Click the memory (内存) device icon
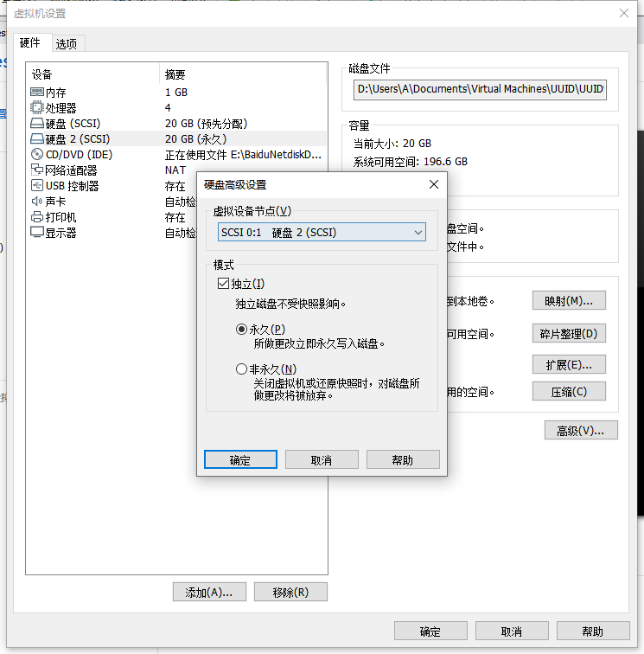Screen dimensions: 644x654 (37, 93)
